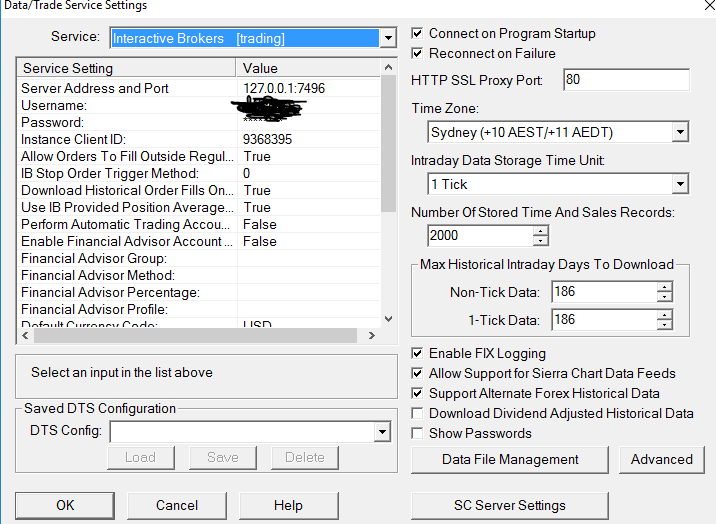Click settings list scroll left arrow

point(26,335)
